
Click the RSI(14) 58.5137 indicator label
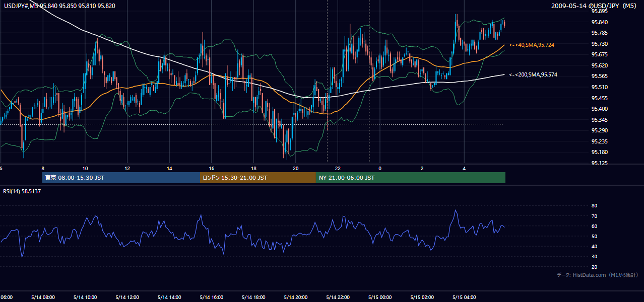point(22,191)
